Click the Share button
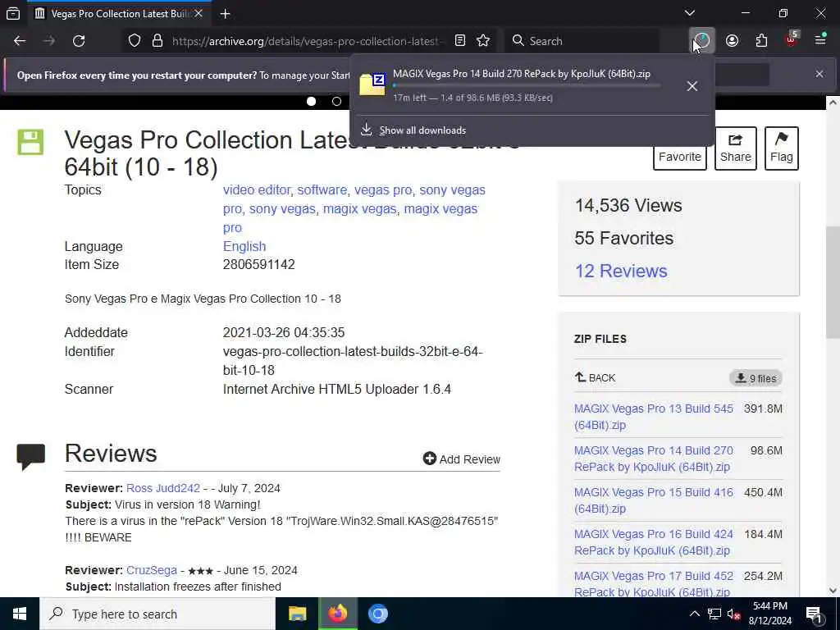 [x=736, y=148]
